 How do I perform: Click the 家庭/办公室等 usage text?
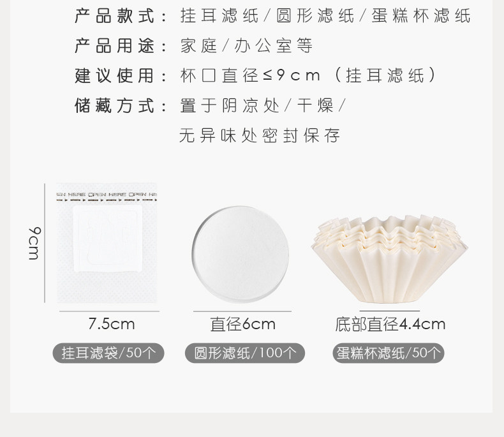[x=246, y=46]
